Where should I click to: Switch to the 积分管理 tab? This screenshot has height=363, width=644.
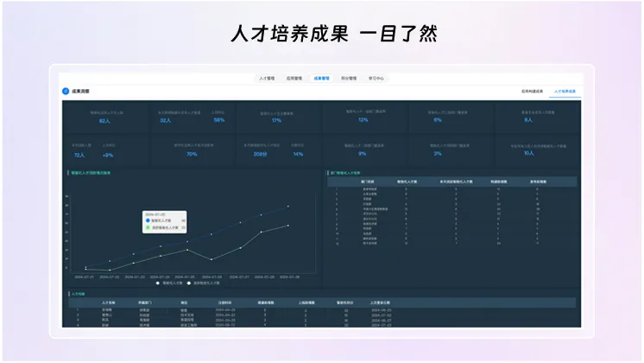[x=349, y=78]
